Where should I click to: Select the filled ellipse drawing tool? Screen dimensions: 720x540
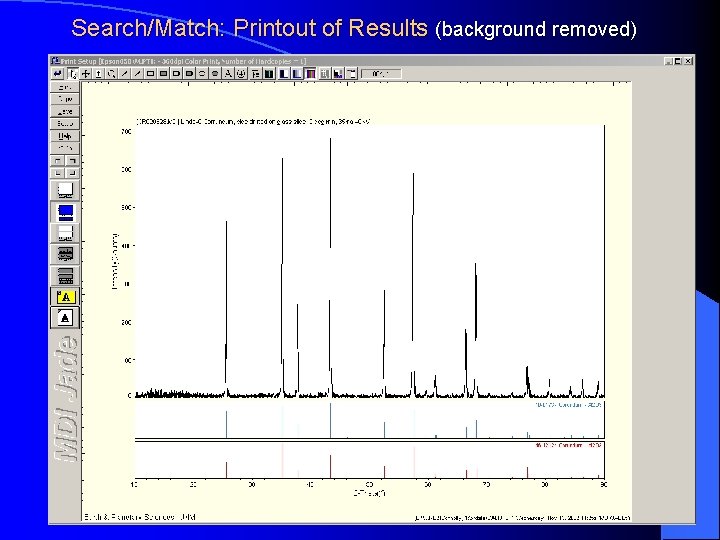click(214, 73)
